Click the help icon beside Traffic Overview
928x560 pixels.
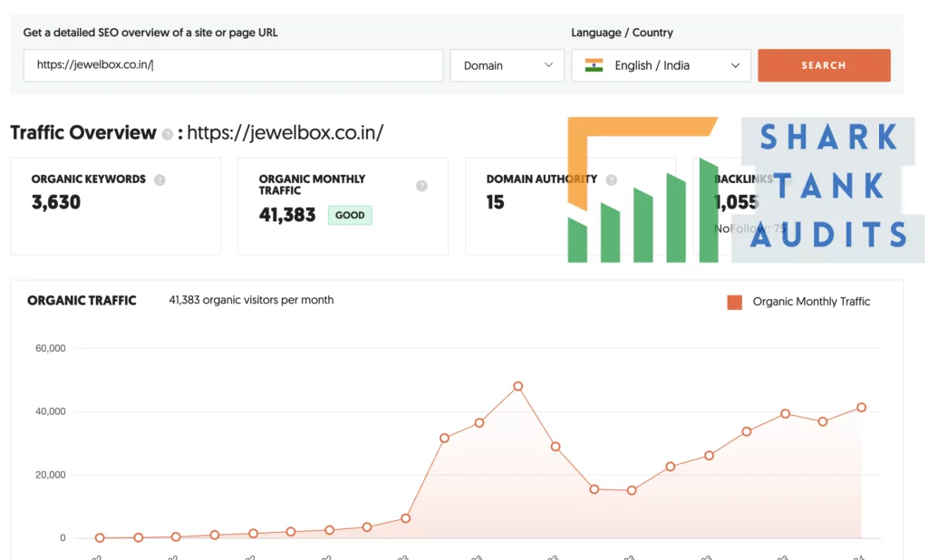click(168, 134)
